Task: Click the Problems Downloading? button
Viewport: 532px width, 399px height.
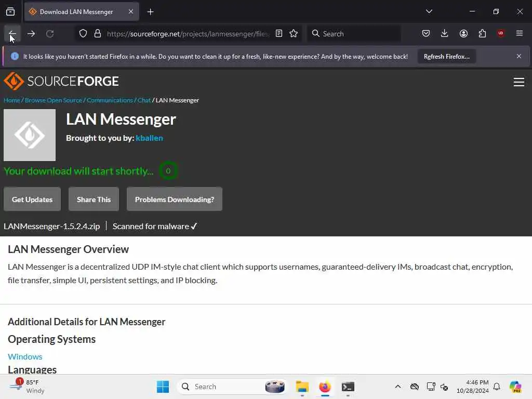Action: 175,199
